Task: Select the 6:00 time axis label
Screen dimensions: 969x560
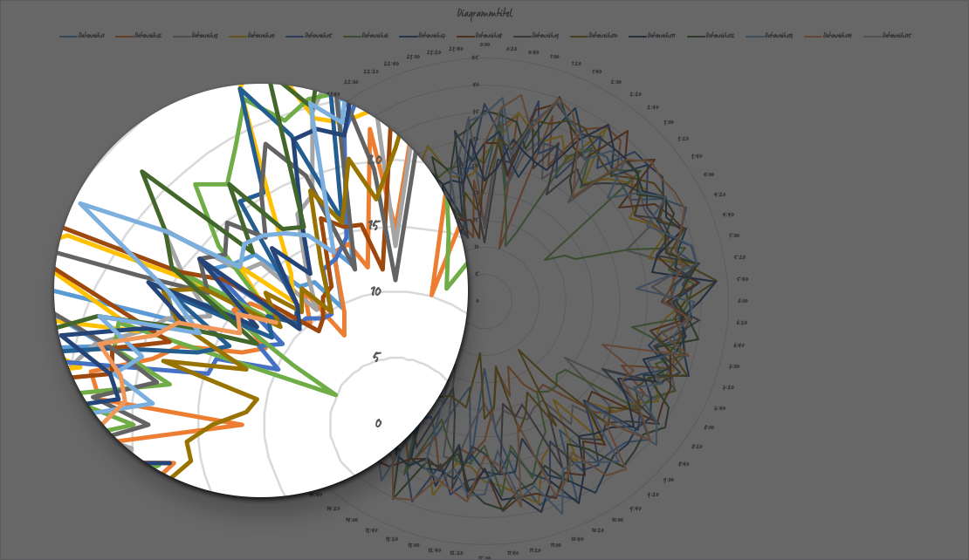Action: point(743,301)
